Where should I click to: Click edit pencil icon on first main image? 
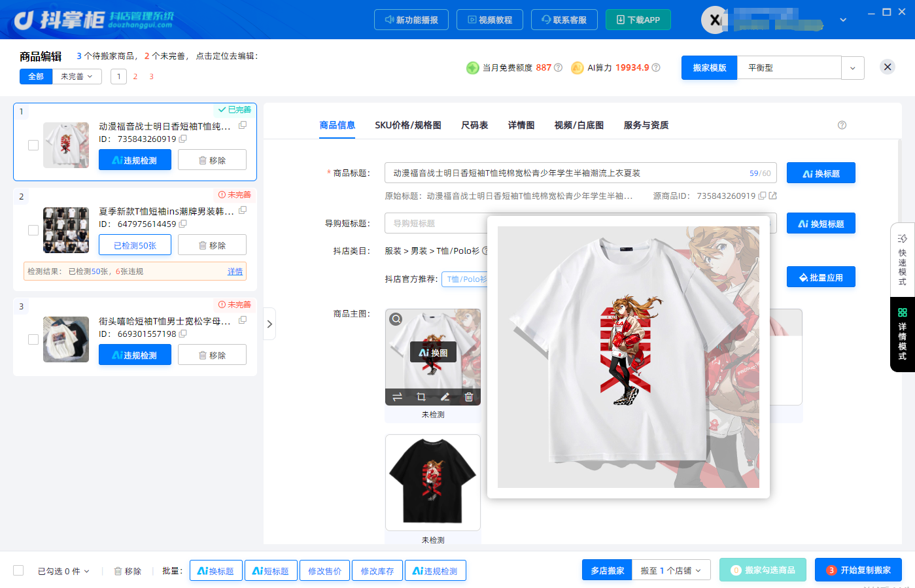pyautogui.click(x=445, y=397)
